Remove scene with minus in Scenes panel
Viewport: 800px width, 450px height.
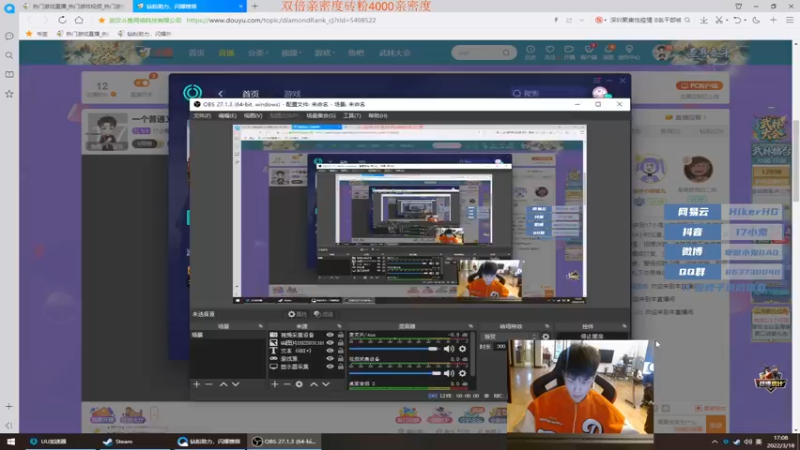click(209, 384)
